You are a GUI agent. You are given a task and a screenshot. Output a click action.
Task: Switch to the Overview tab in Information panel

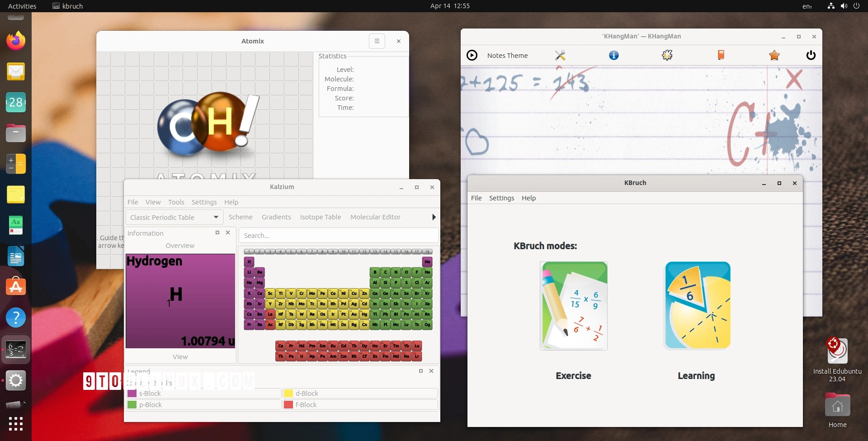coord(180,246)
